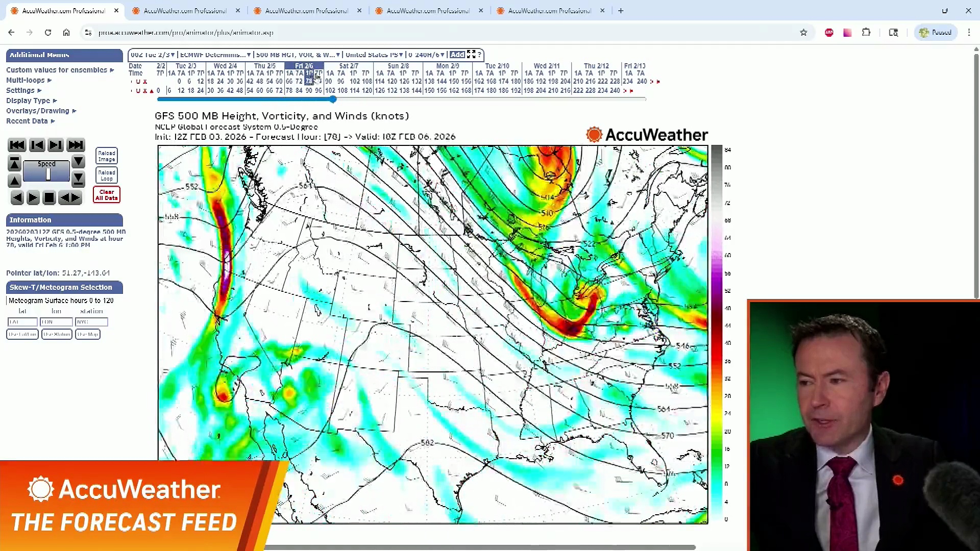Image resolution: width=980 pixels, height=551 pixels.
Task: Click the red U in the second time row
Action: [x=138, y=91]
